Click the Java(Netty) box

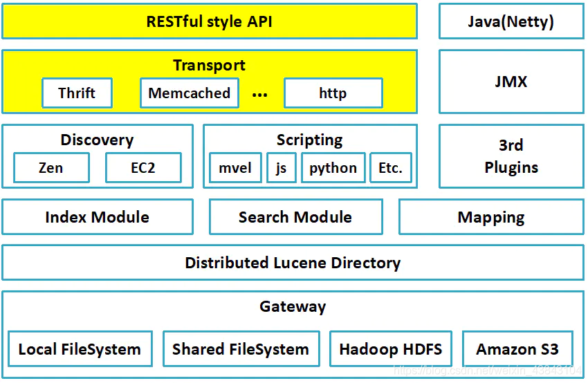[x=511, y=21]
